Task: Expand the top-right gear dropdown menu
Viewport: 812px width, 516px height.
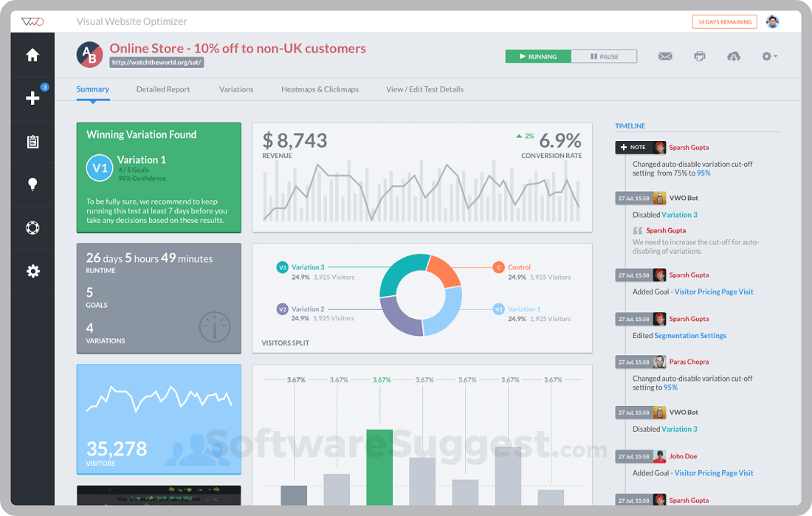Action: click(768, 55)
